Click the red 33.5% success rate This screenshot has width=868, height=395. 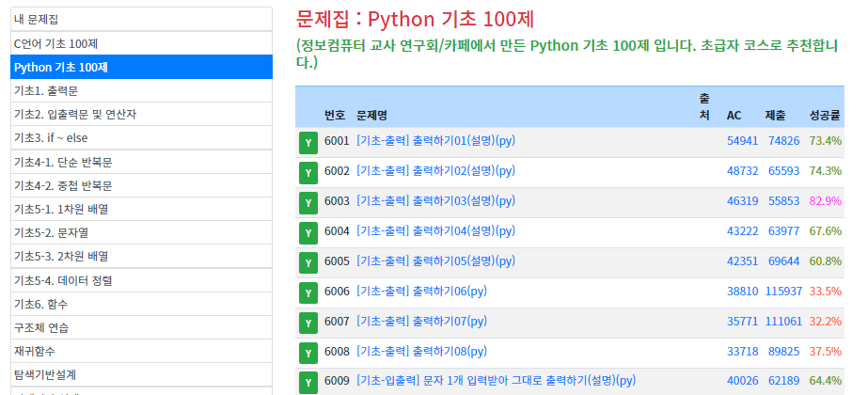[x=826, y=291]
